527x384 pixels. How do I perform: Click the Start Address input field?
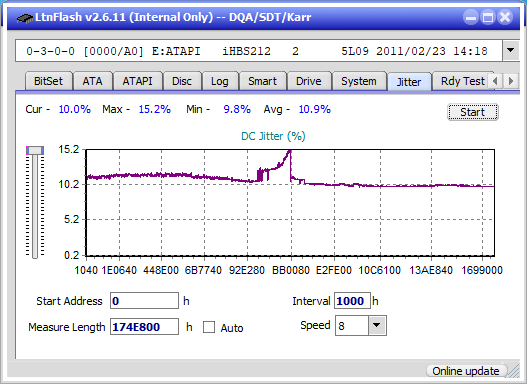pos(145,301)
